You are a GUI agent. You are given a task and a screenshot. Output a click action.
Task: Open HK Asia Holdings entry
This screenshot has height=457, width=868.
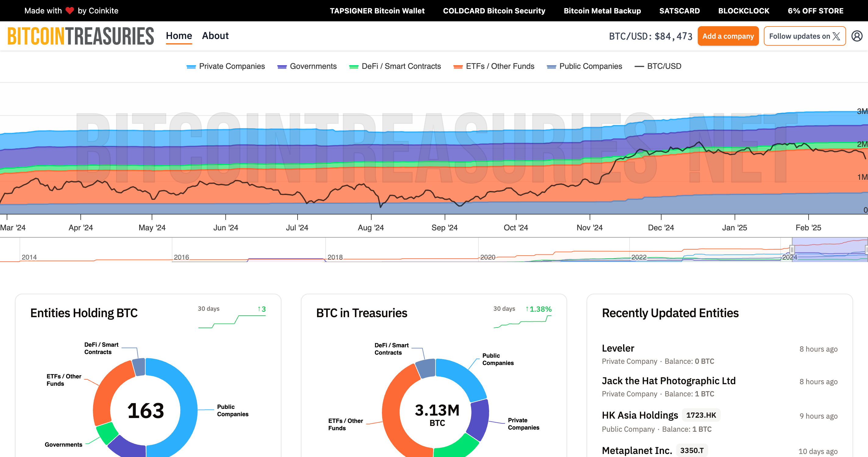719,421
